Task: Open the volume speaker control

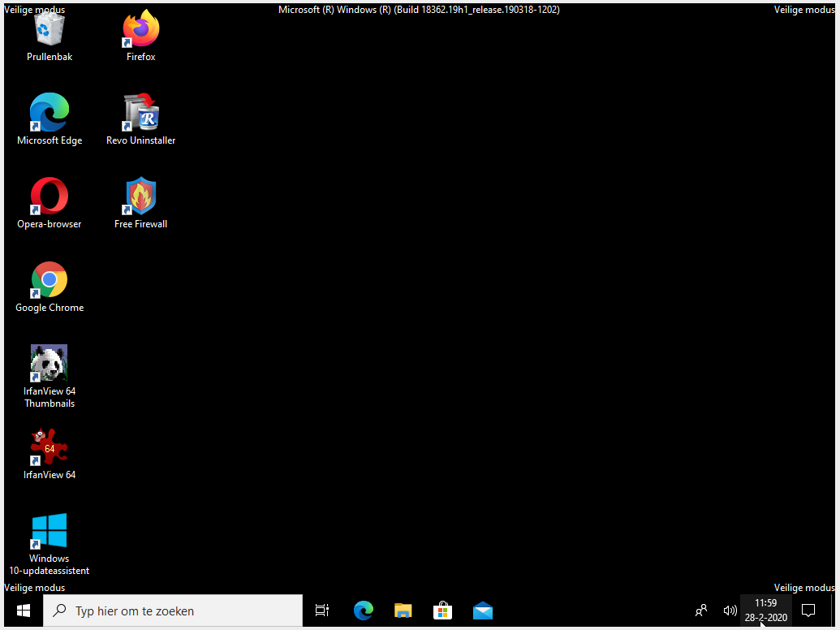Action: (x=730, y=611)
